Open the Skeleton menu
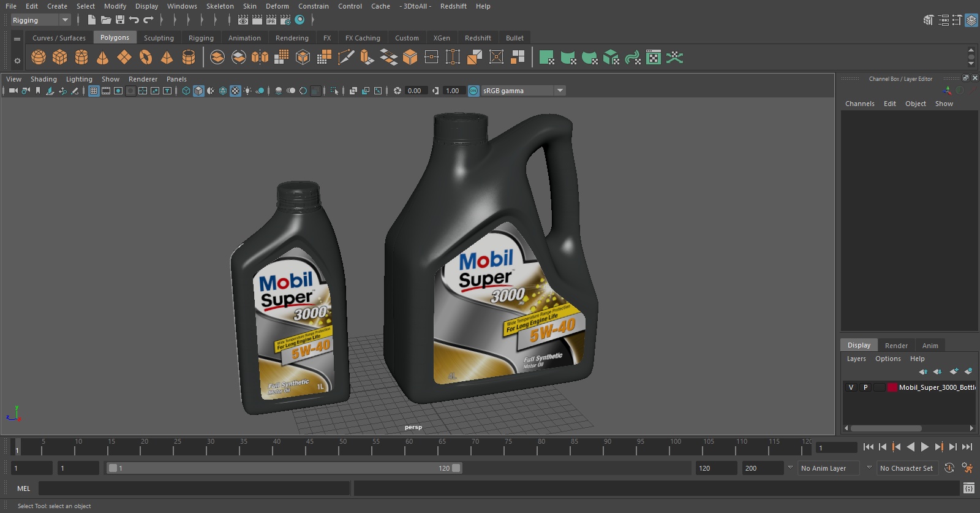This screenshot has width=980, height=513. tap(220, 6)
